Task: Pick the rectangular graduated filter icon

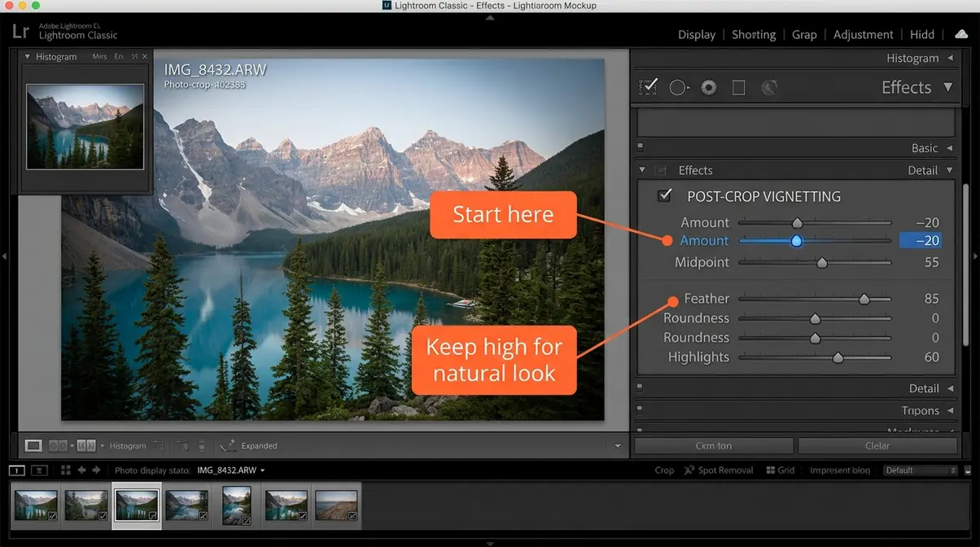Action: tap(739, 87)
